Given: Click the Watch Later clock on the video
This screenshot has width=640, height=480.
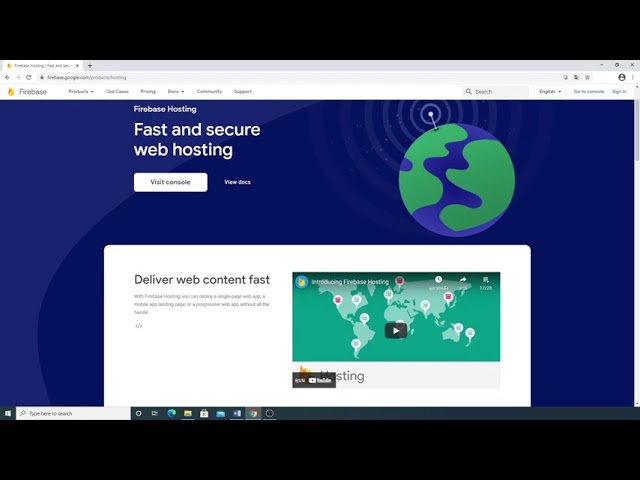Looking at the screenshot, I should 438,280.
